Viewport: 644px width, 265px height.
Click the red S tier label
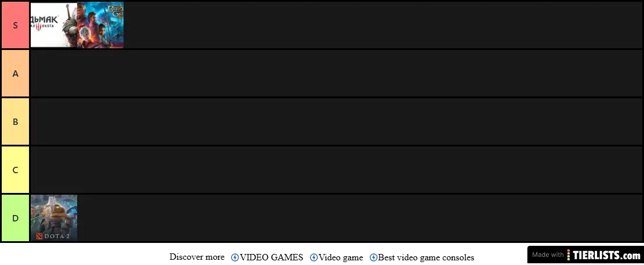16,25
